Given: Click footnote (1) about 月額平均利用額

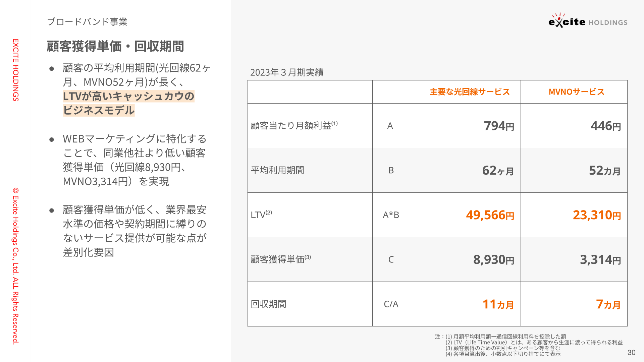Looking at the screenshot, I should pyautogui.click(x=506, y=336).
